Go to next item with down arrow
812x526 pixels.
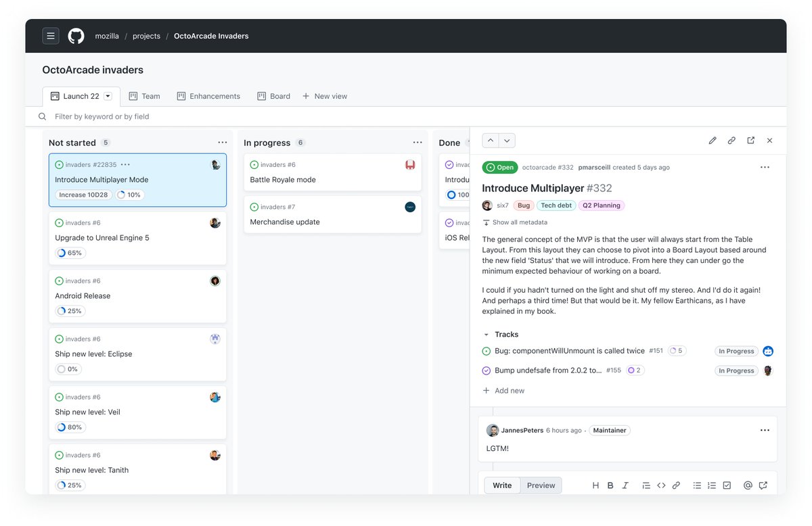click(x=507, y=141)
